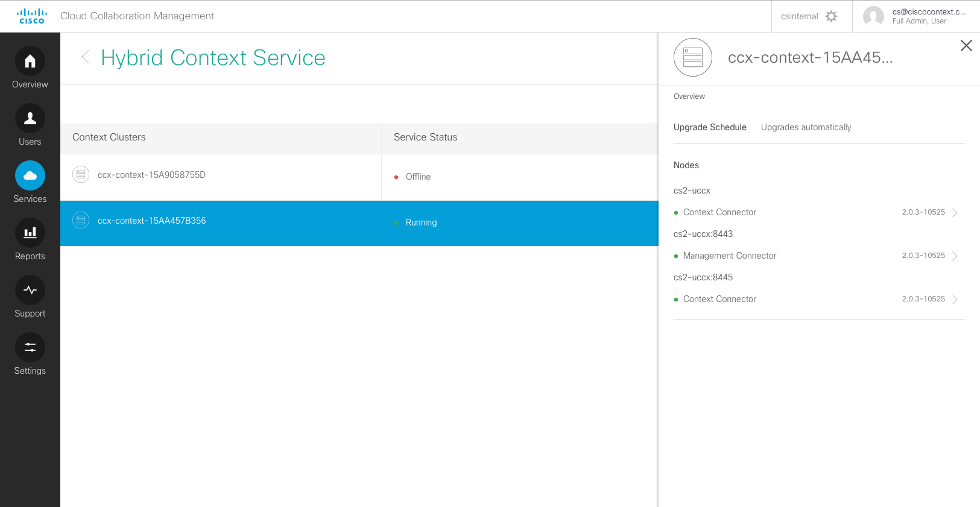Viewport: 980px width, 507px height.
Task: Open the Services menu label
Action: coord(30,199)
